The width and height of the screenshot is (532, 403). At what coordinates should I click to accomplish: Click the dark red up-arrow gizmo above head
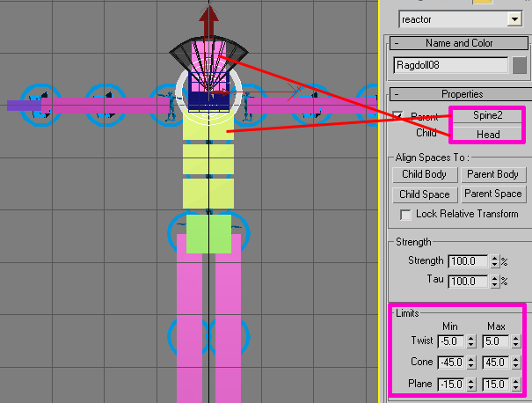click(x=209, y=19)
